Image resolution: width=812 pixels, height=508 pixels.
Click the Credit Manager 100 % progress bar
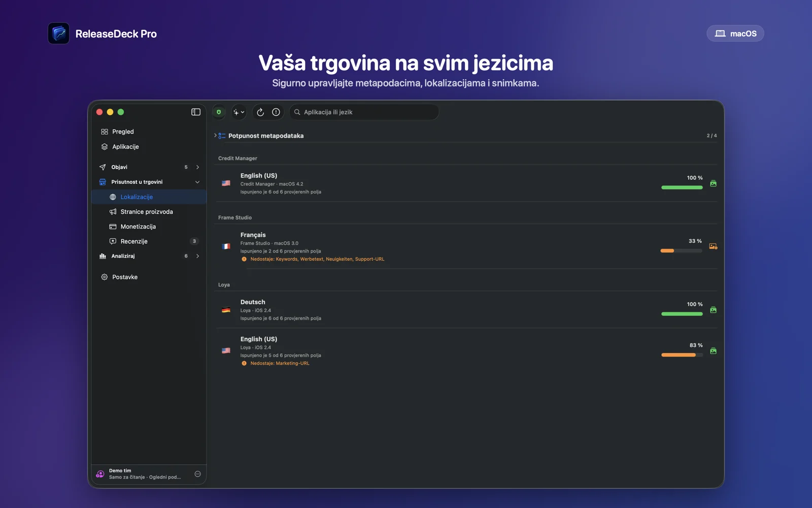point(682,187)
